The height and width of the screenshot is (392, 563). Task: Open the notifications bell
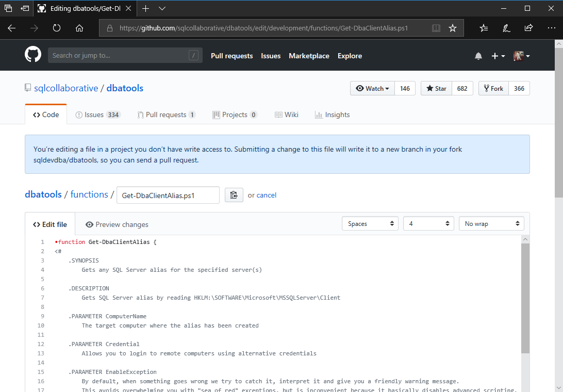478,56
